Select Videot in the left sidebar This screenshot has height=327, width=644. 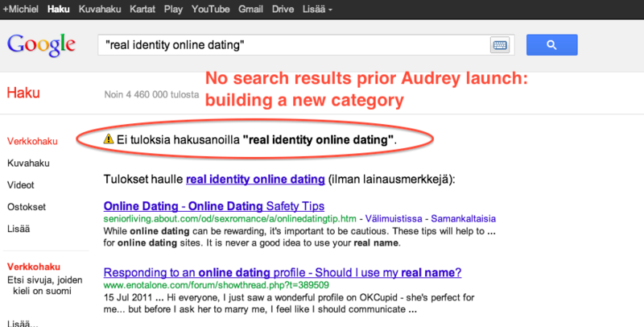[x=21, y=185]
